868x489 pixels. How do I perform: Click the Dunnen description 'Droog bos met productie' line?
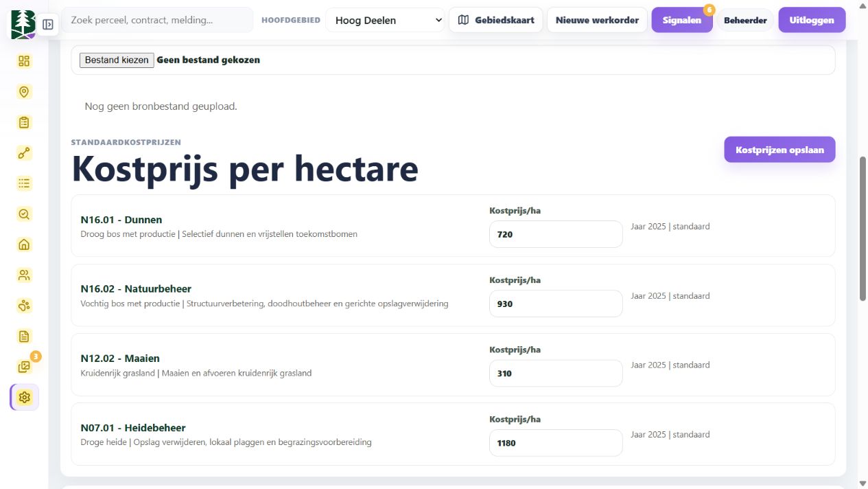click(x=219, y=234)
